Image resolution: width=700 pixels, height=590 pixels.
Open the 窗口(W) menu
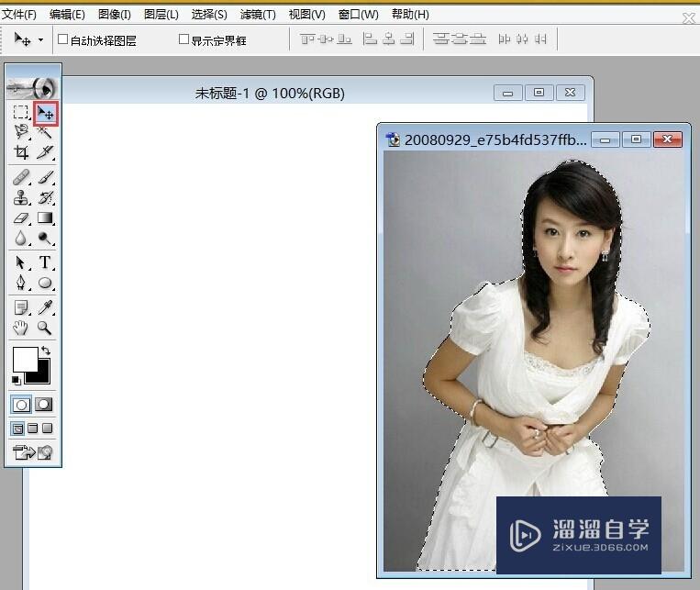click(358, 15)
